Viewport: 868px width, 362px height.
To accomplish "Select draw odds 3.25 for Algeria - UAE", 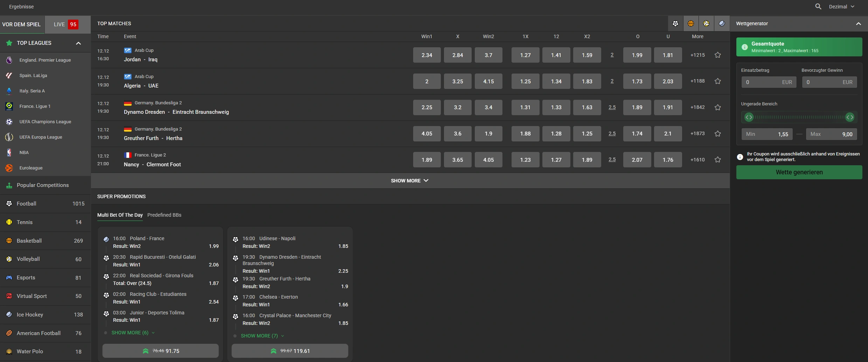I will click(458, 81).
